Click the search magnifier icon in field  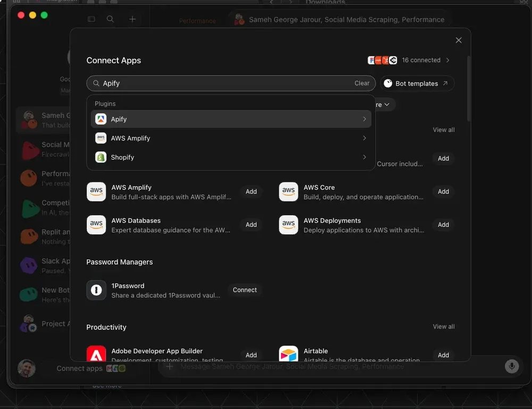coord(96,83)
